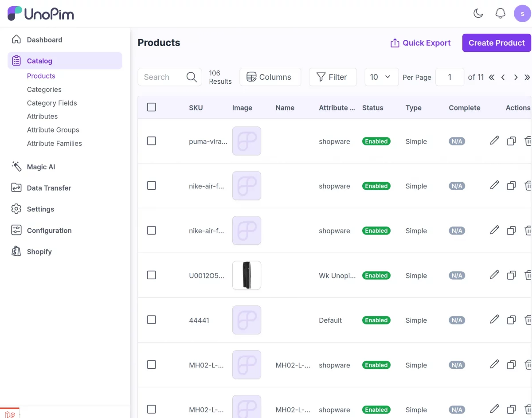Image resolution: width=532 pixels, height=418 pixels.
Task: Click the puma-vira placeholder image
Action: point(246,141)
